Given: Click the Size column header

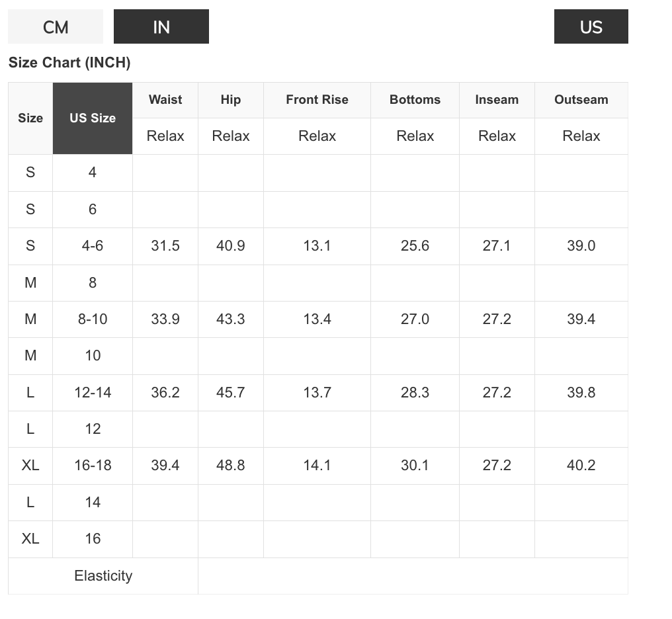Looking at the screenshot, I should click(x=30, y=118).
